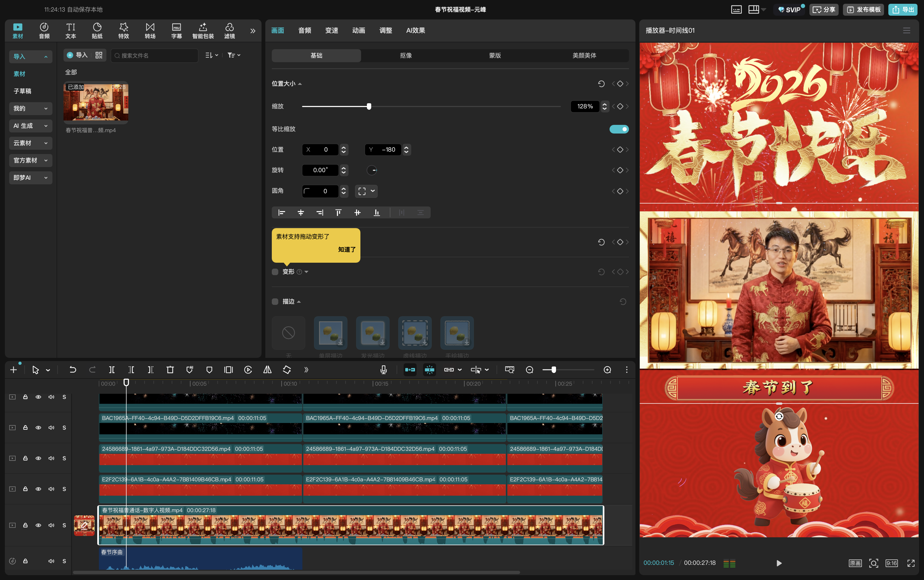Add keyframe for 旋转 rotation
This screenshot has width=924, height=580.
(x=620, y=170)
